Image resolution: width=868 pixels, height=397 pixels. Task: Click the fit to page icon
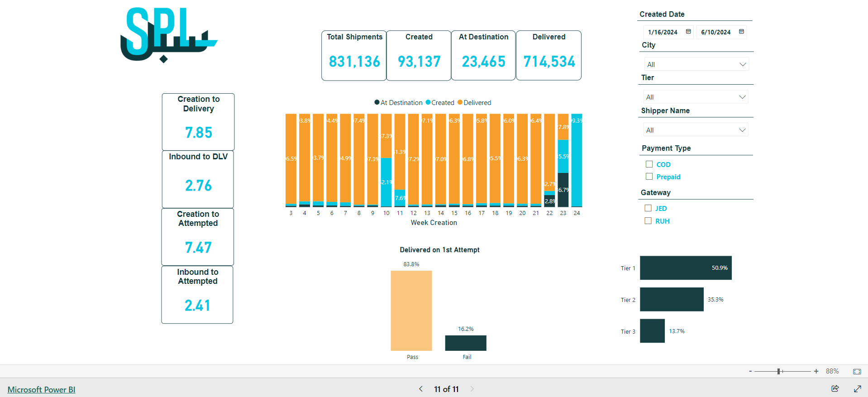[857, 371]
